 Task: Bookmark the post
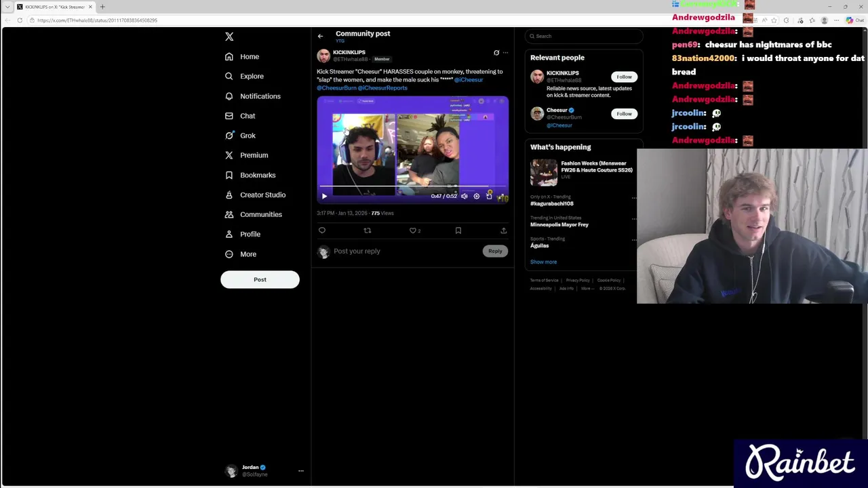pos(458,231)
